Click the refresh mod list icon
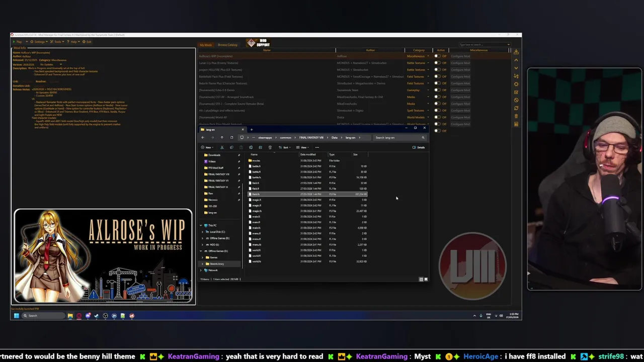The width and height of the screenshot is (644, 362). click(516, 108)
